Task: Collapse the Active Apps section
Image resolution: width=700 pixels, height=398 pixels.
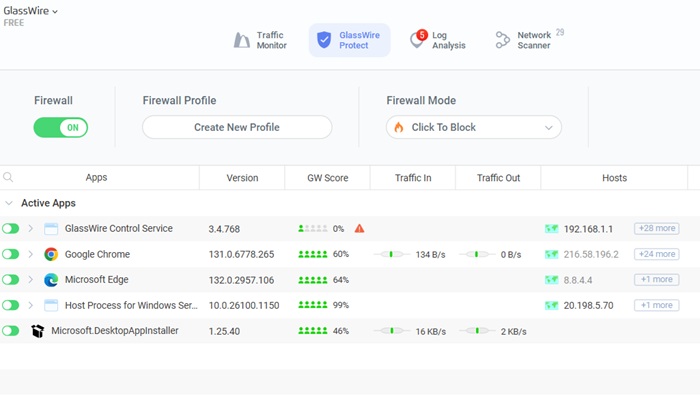Action: click(8, 203)
